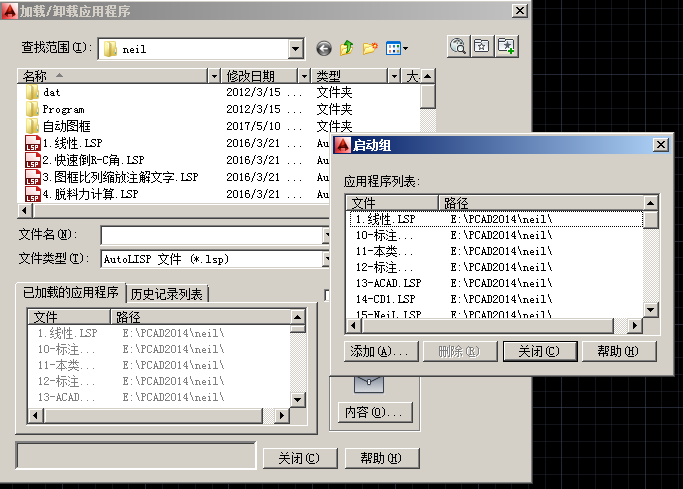Click LSP icon of 3.图框比列缩放注解文字.LSP
This screenshot has height=489, width=683.
tap(33, 177)
